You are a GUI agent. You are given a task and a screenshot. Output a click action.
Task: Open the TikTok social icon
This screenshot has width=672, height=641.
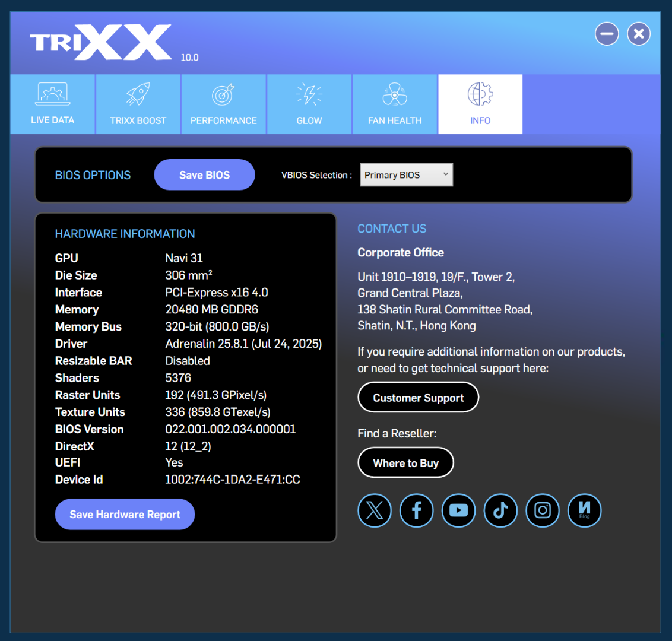(500, 510)
